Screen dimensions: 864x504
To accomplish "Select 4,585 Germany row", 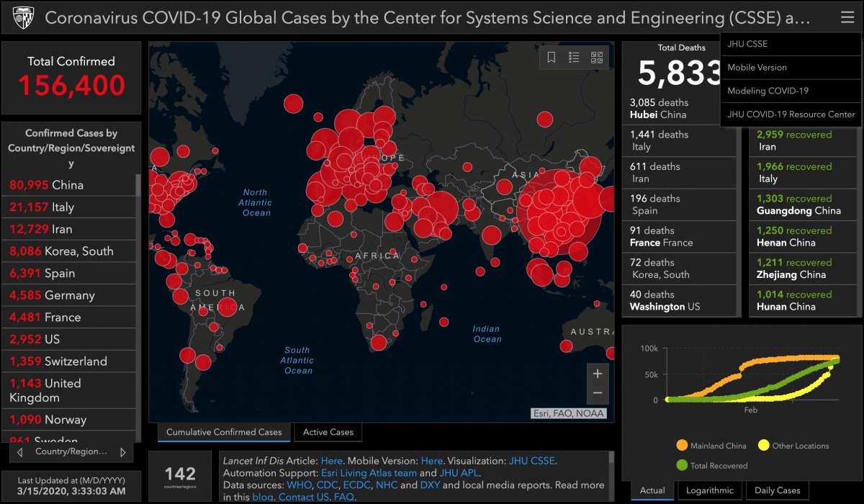I will 68,295.
